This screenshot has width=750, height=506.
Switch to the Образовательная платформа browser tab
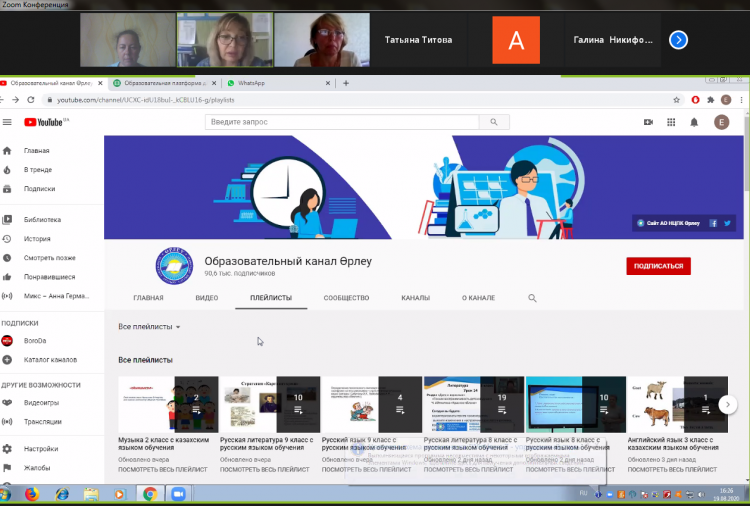pos(164,83)
